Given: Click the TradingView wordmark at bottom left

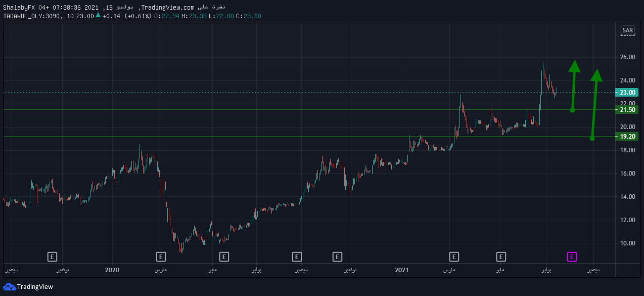Looking at the screenshot, I should [35, 287].
